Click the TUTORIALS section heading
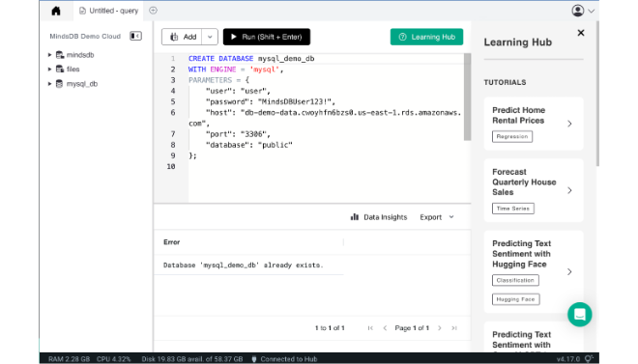Screen dimensions: 638x364 point(505,82)
